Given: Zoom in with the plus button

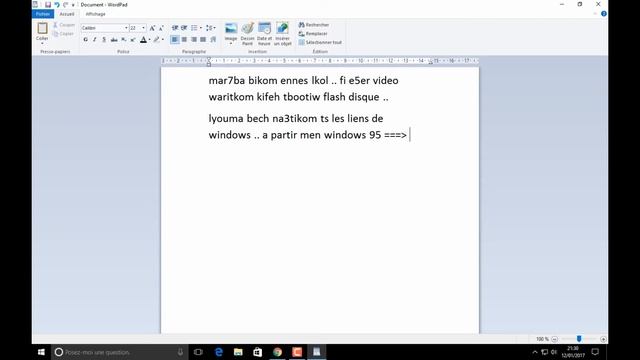Looking at the screenshot, I should [603, 339].
